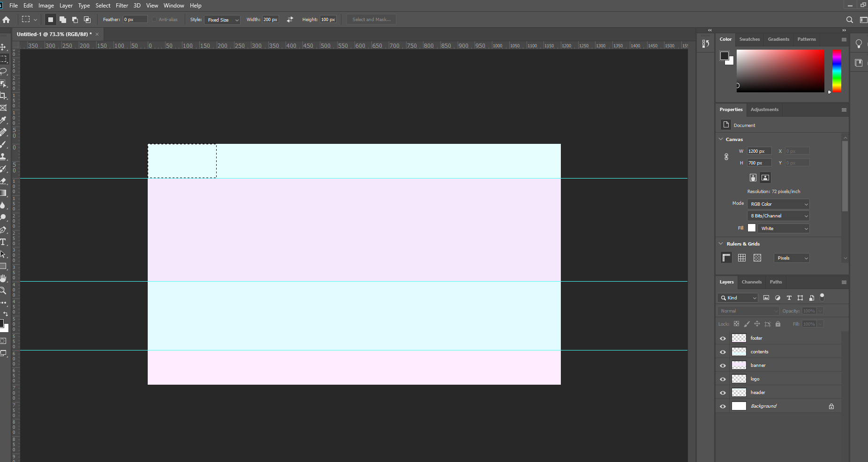The height and width of the screenshot is (462, 868).
Task: Open the Fill dropdown showing White
Action: coord(784,229)
